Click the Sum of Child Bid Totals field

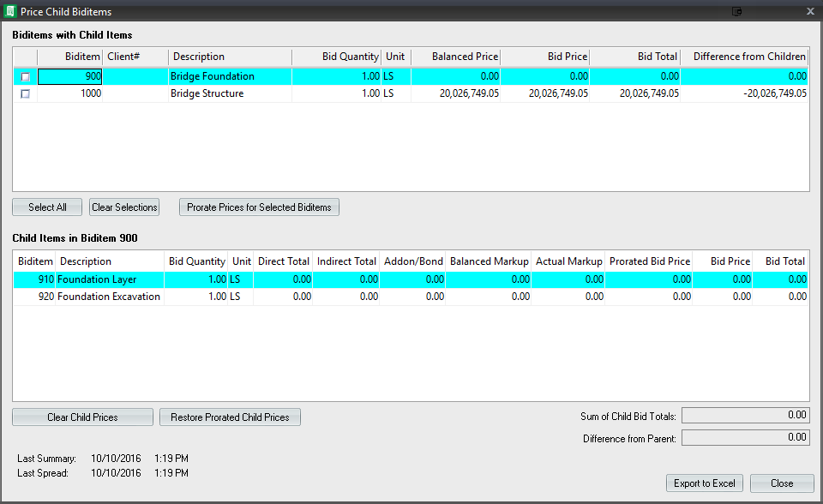(744, 416)
